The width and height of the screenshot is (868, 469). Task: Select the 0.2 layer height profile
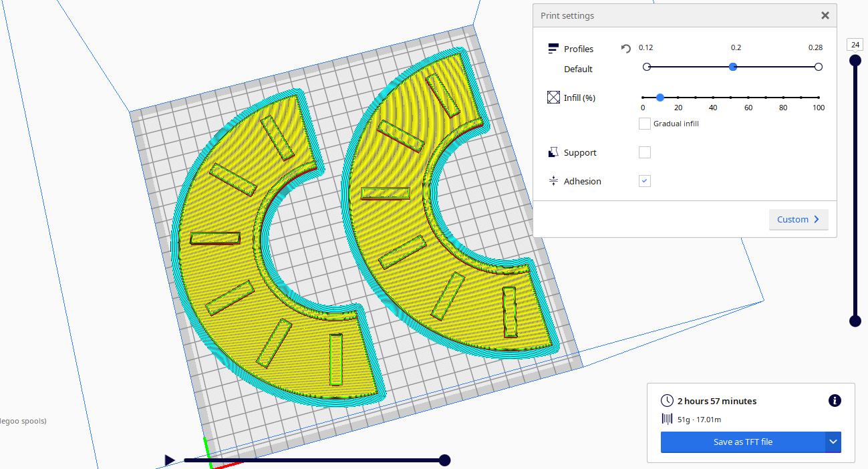pyautogui.click(x=733, y=67)
